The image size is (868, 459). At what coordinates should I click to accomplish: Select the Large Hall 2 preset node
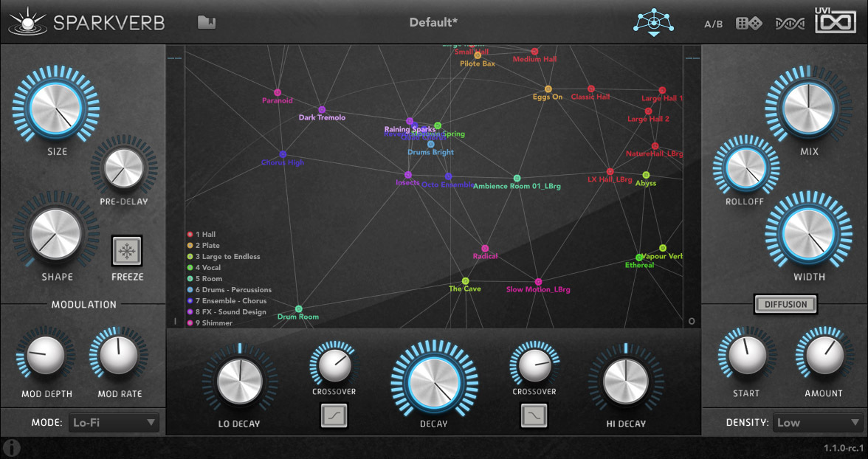tap(648, 111)
